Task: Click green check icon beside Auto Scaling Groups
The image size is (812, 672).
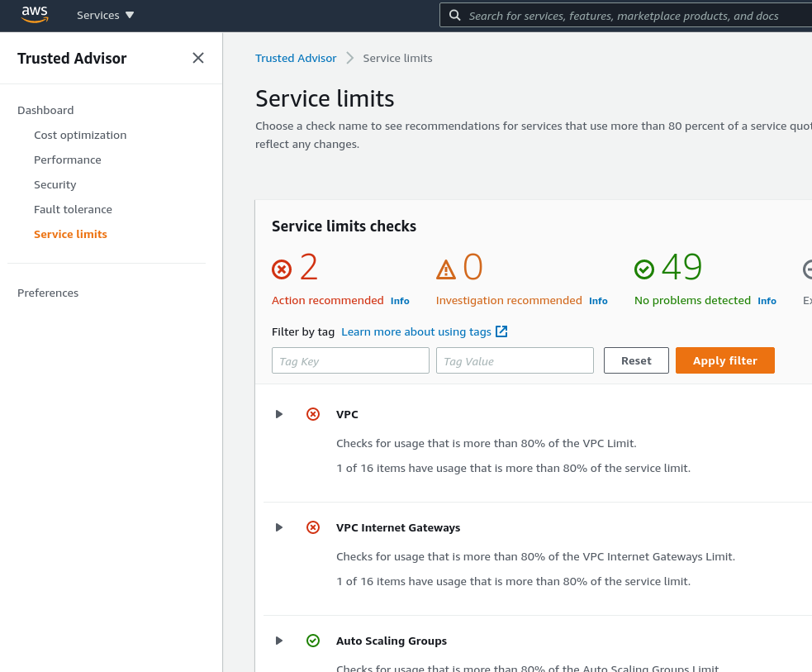Action: (313, 641)
